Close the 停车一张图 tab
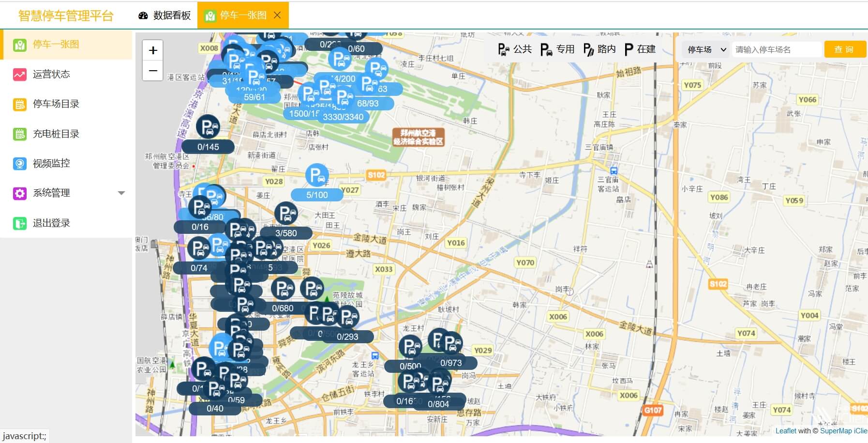This screenshot has width=868, height=443. pyautogui.click(x=277, y=15)
